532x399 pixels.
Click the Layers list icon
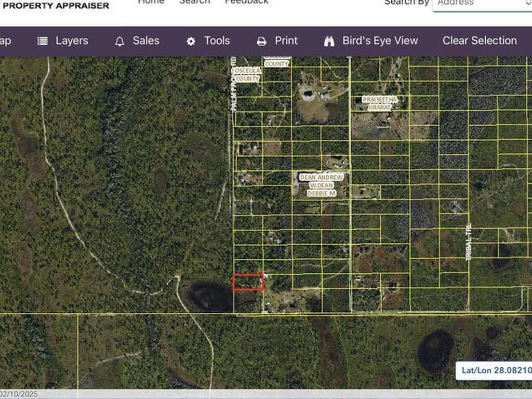43,41
